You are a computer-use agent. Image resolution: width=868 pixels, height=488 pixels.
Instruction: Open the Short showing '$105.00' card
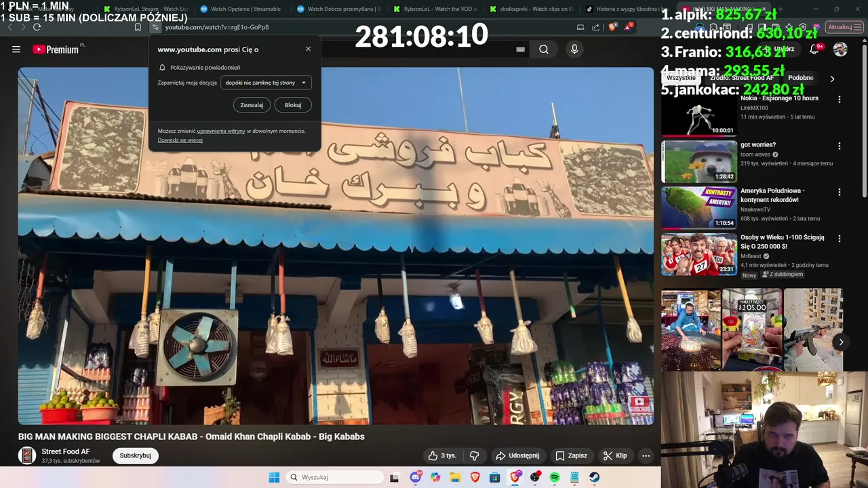751,330
